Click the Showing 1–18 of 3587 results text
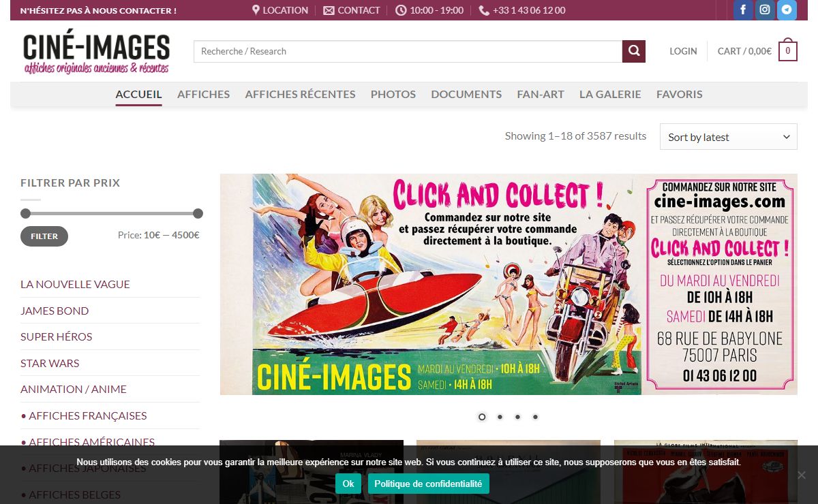 pos(575,136)
